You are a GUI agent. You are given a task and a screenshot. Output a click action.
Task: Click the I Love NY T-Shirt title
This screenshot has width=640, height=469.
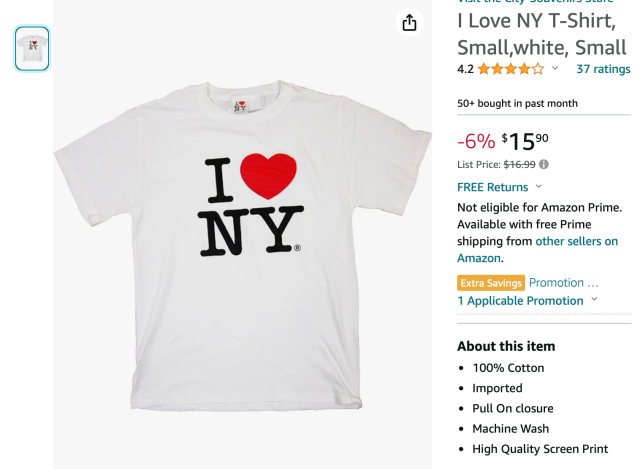click(541, 34)
